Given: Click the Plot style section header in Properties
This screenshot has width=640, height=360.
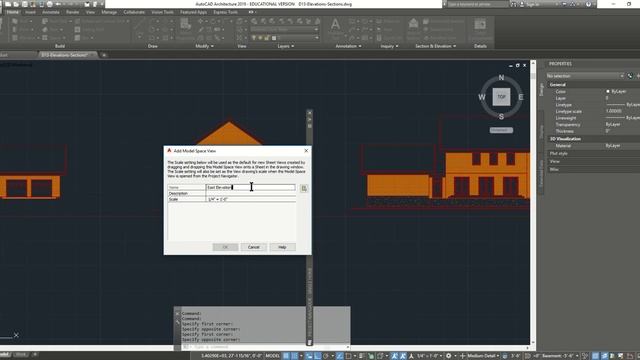Looking at the screenshot, I should point(559,153).
